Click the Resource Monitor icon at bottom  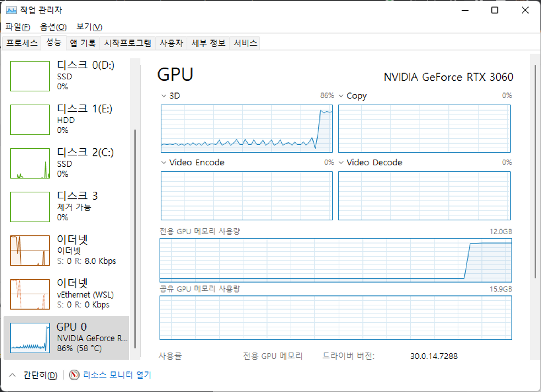pyautogui.click(x=74, y=375)
